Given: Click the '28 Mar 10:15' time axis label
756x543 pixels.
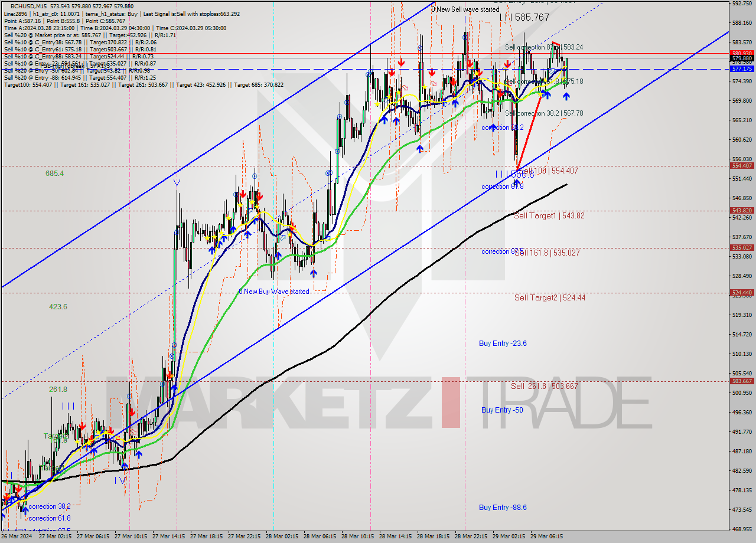Looking at the screenshot, I should click(357, 537).
